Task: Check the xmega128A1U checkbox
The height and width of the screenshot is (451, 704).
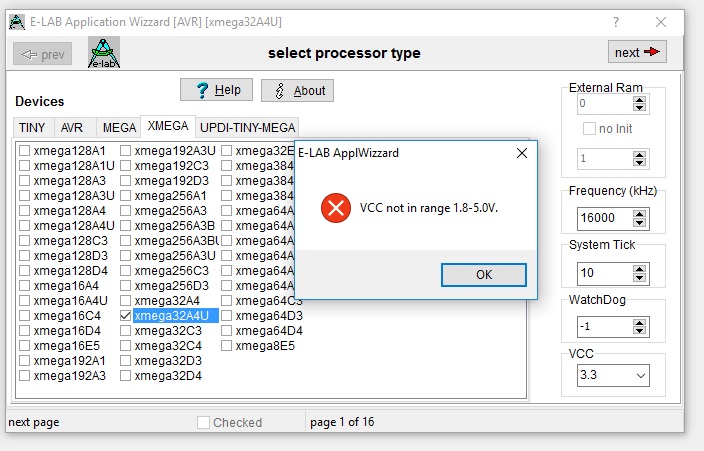Action: (24, 166)
